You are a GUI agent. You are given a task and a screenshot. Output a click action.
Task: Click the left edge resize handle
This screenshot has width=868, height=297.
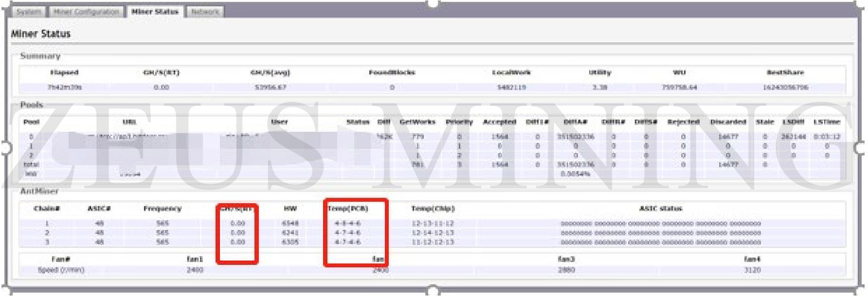(x=5, y=147)
